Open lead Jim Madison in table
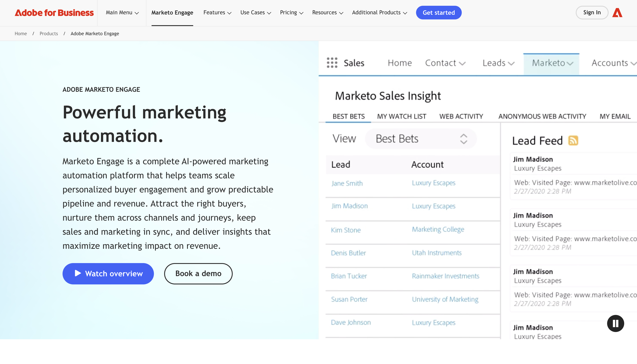The width and height of the screenshot is (637, 364). [x=349, y=206]
